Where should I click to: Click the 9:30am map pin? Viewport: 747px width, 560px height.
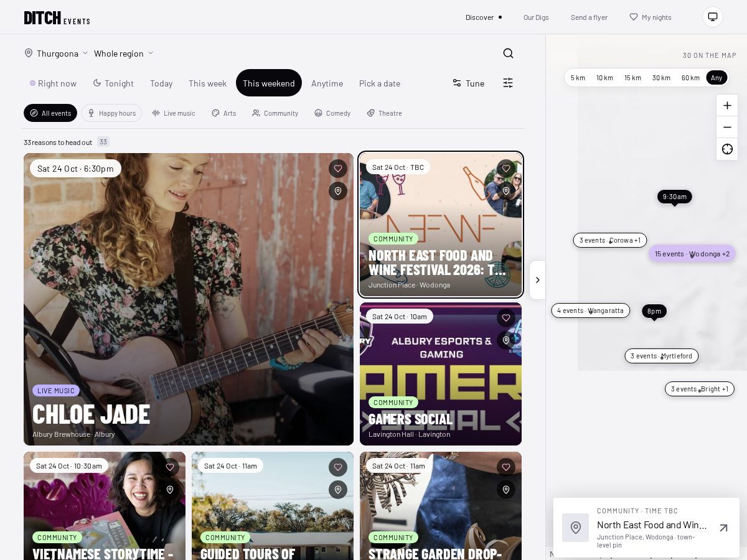pyautogui.click(x=675, y=197)
